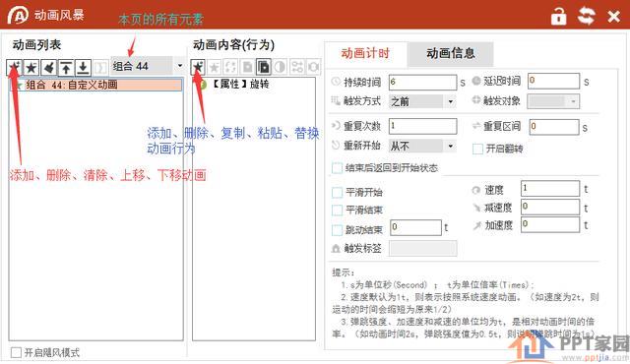Enable 平滑开始 option
The height and width of the screenshot is (364, 630).
(337, 193)
